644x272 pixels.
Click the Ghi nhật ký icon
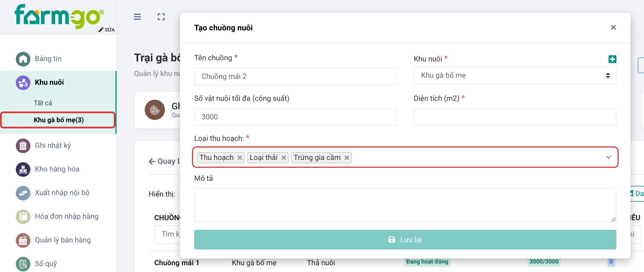(23, 146)
